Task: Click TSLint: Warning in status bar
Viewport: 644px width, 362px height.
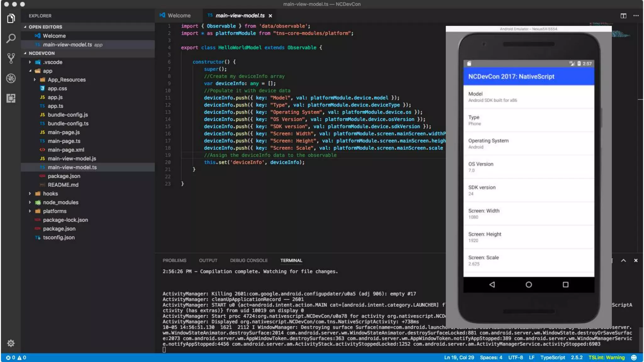Action: point(606,358)
